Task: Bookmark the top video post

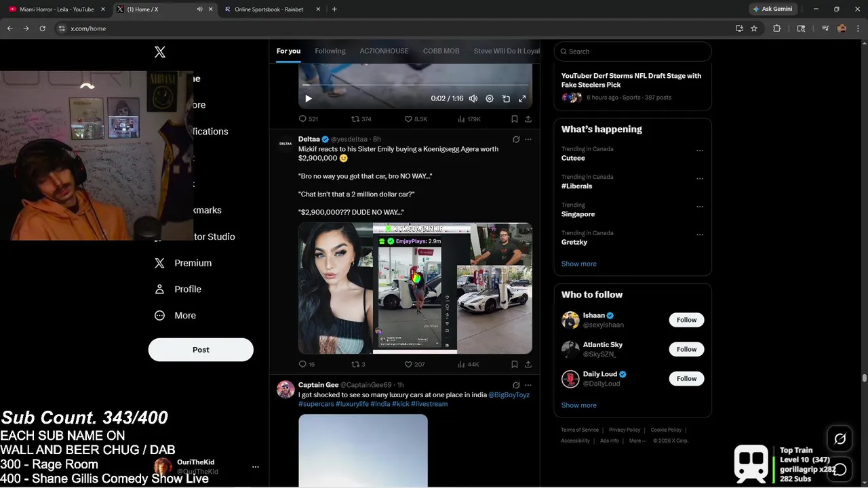Action: coord(515,119)
